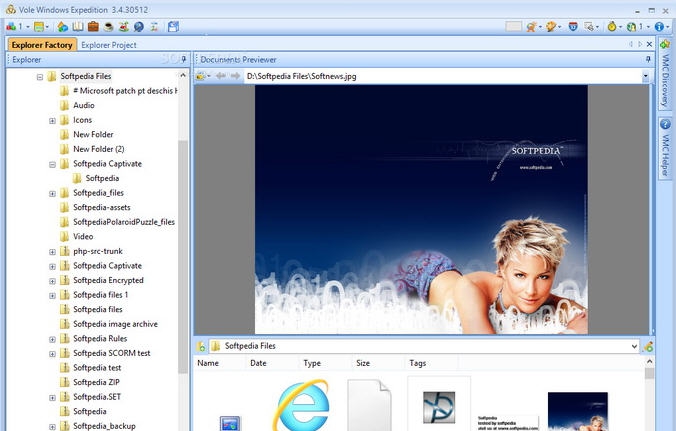Collapse the Softpedia Captivate folder node
The width and height of the screenshot is (676, 431).
pyautogui.click(x=52, y=164)
